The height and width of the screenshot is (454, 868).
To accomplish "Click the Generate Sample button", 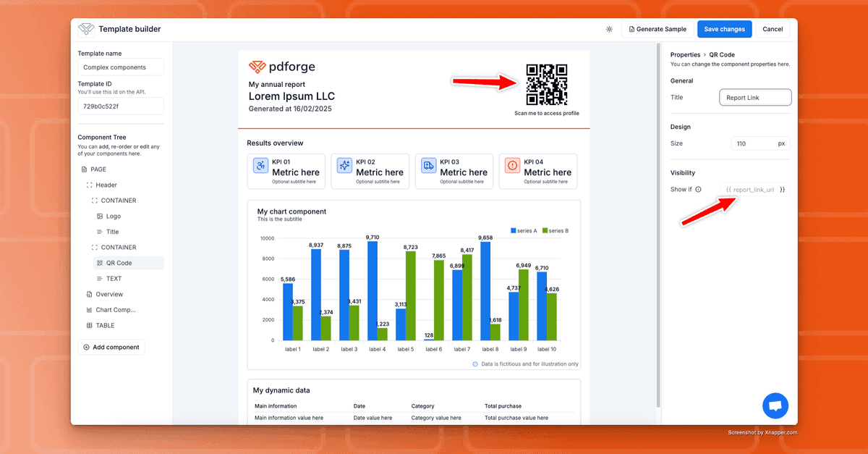I will 658,29.
